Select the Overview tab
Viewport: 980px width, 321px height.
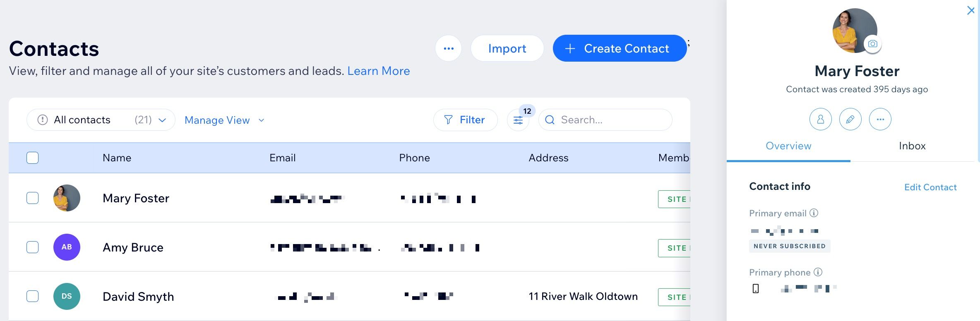click(x=788, y=146)
